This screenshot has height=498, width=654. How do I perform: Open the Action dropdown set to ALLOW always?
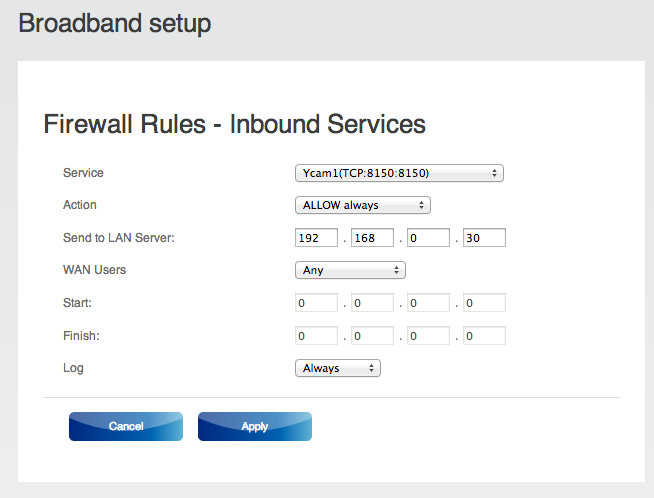click(362, 205)
